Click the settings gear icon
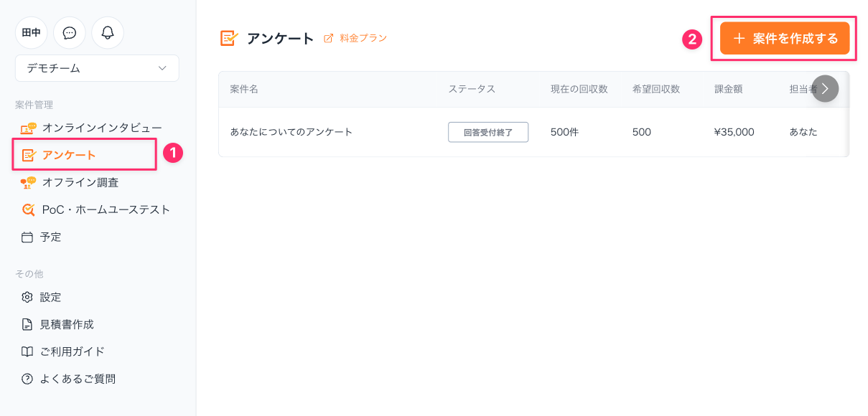 27,297
